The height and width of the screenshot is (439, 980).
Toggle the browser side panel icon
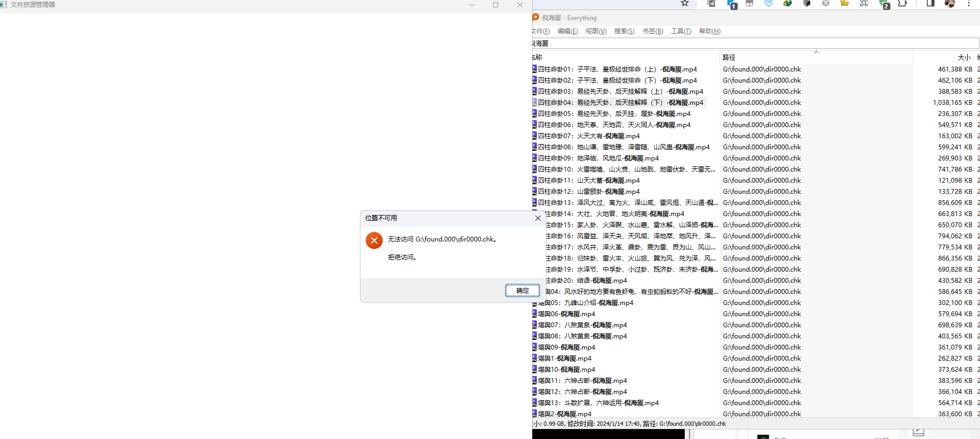coord(930,4)
